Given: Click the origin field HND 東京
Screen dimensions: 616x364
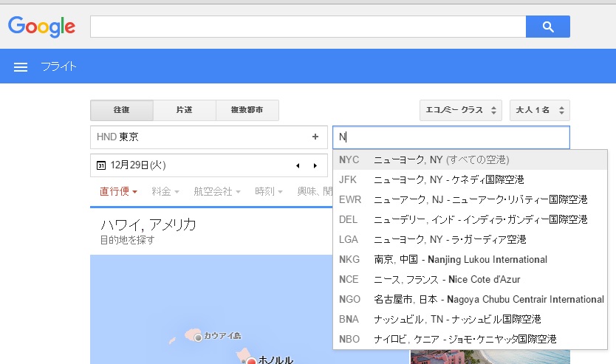Looking at the screenshot, I should point(208,137).
